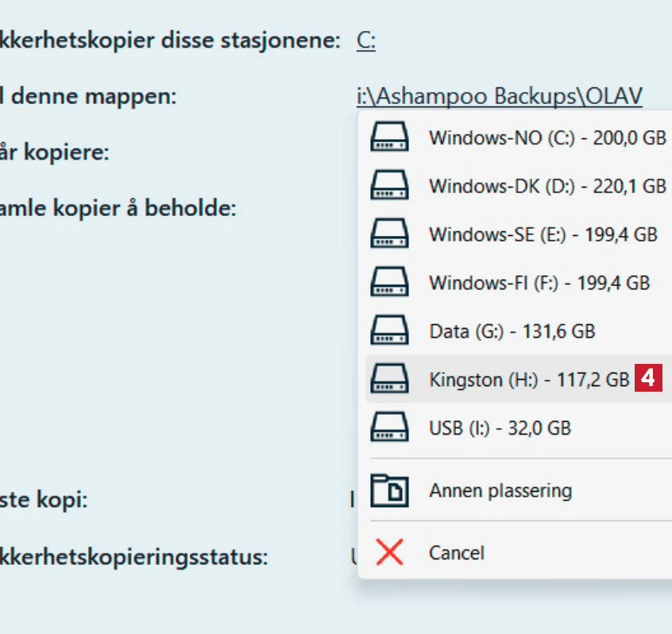Viewport: 672px width, 634px height.
Task: Open the 'C:' source drives link
Action: point(365,41)
